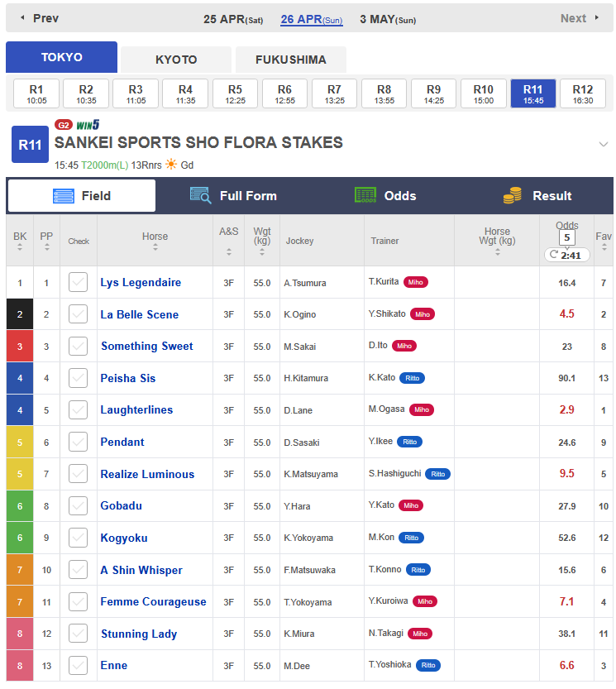Open the Result tab with coins icon

[x=537, y=196]
